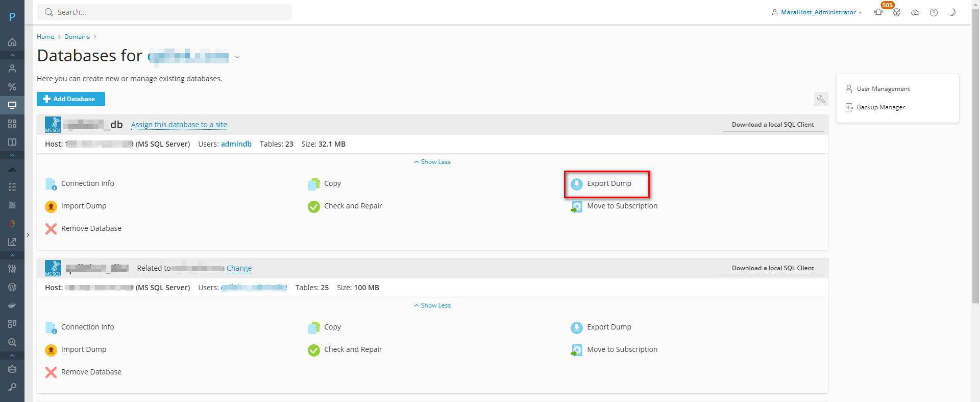Click the wrench settings icon above databases
980x402 pixels.
[821, 99]
